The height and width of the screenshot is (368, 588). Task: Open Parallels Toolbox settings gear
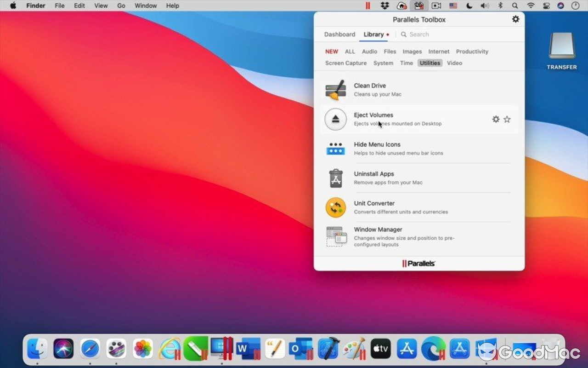click(515, 19)
